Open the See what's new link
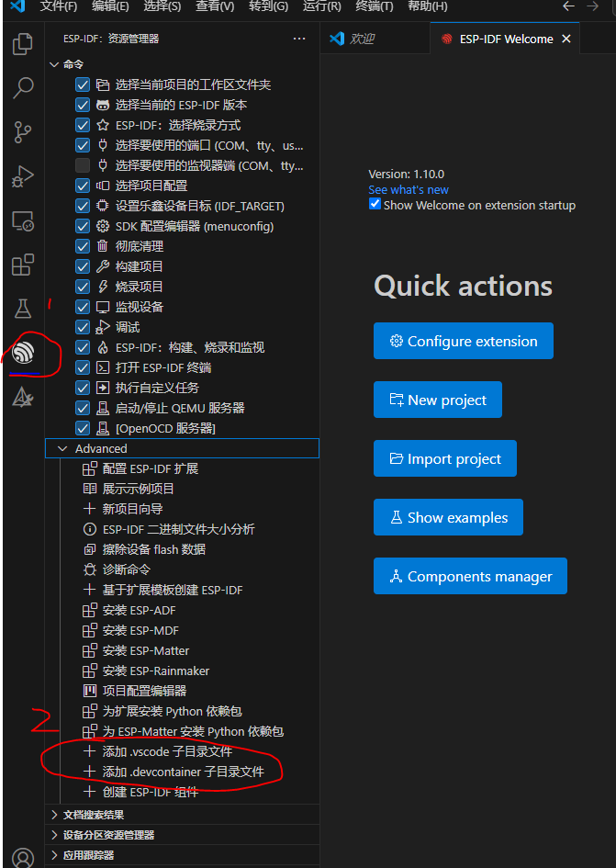The width and height of the screenshot is (616, 868). coord(409,189)
